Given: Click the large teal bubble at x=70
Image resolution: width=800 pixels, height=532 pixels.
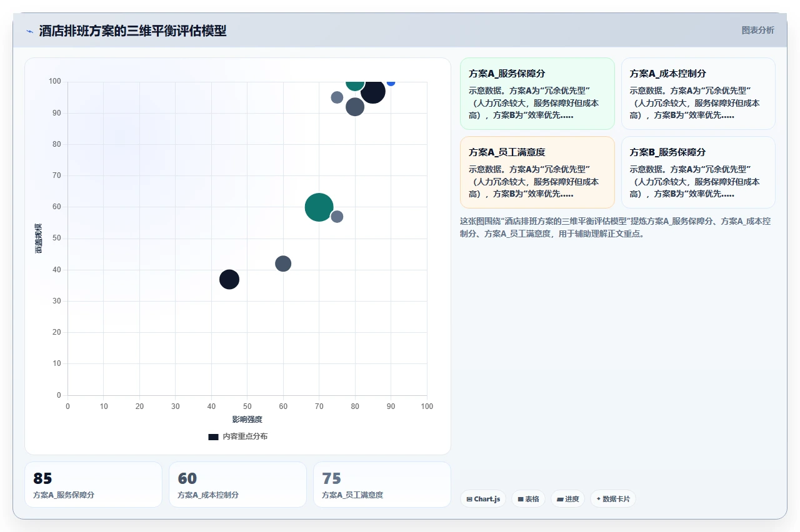Looking at the screenshot, I should tap(319, 207).
